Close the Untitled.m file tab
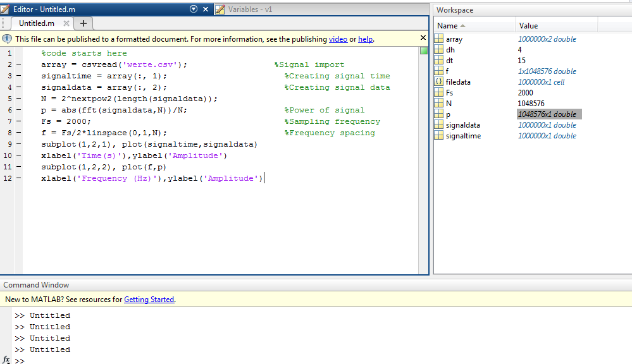The image size is (632, 364). 65,23
